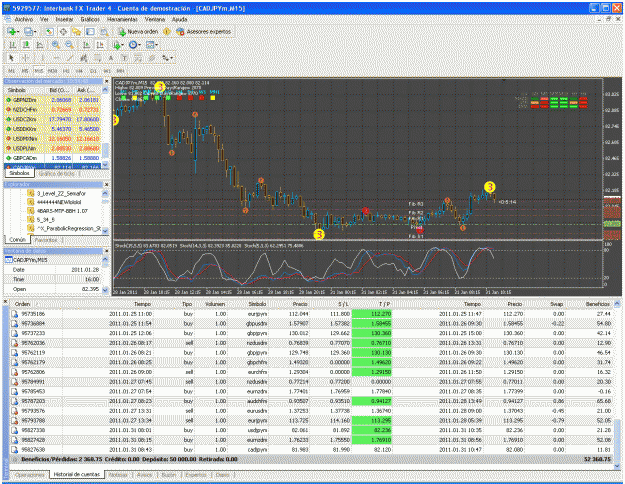This screenshot has height=484, width=625.
Task: Open the Profiles dropdown arrow
Action: (x=35, y=32)
